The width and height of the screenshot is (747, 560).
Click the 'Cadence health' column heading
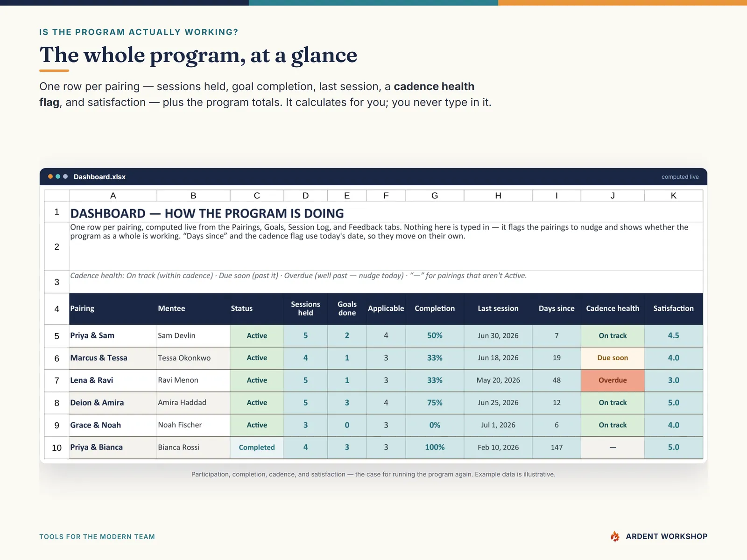[613, 308]
